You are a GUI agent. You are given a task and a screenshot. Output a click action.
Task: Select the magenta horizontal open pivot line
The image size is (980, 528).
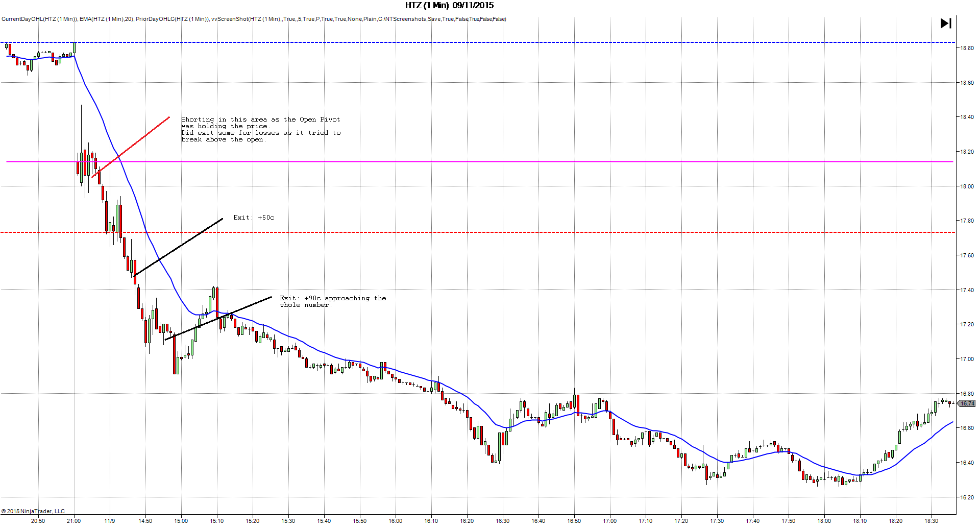480,161
